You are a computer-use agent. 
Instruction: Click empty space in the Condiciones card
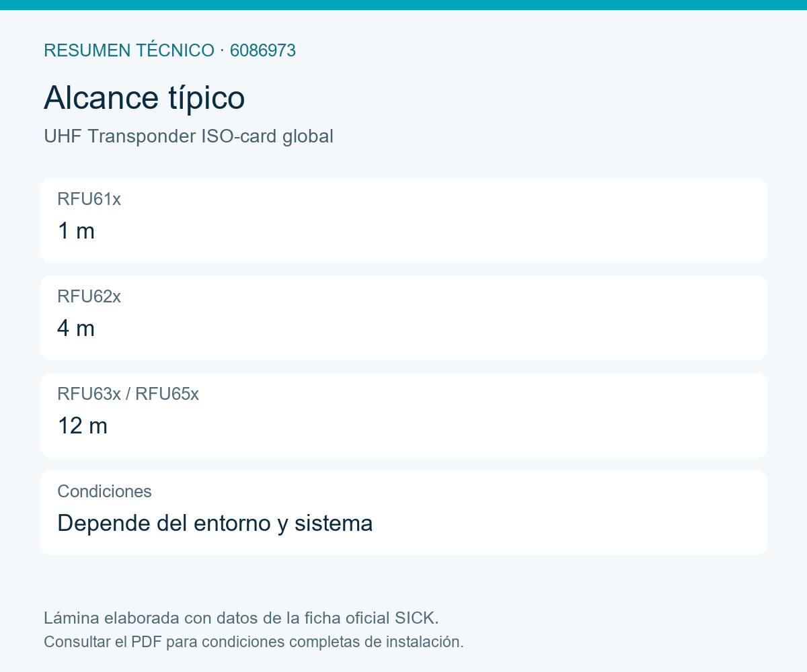click(572, 513)
